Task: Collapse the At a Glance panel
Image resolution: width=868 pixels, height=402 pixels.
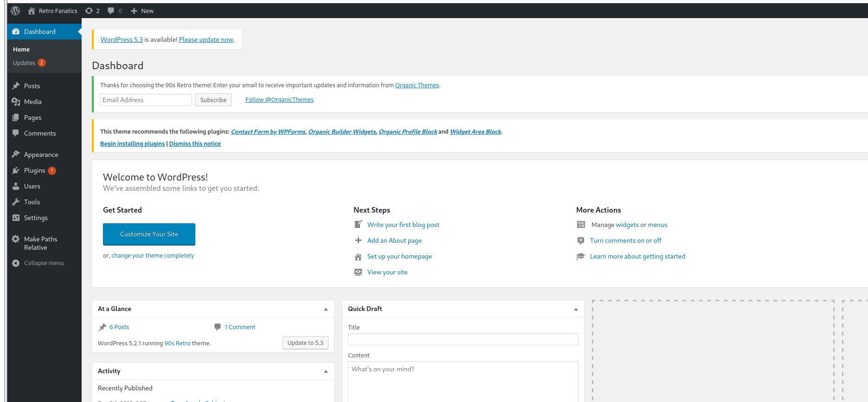Action: click(326, 309)
